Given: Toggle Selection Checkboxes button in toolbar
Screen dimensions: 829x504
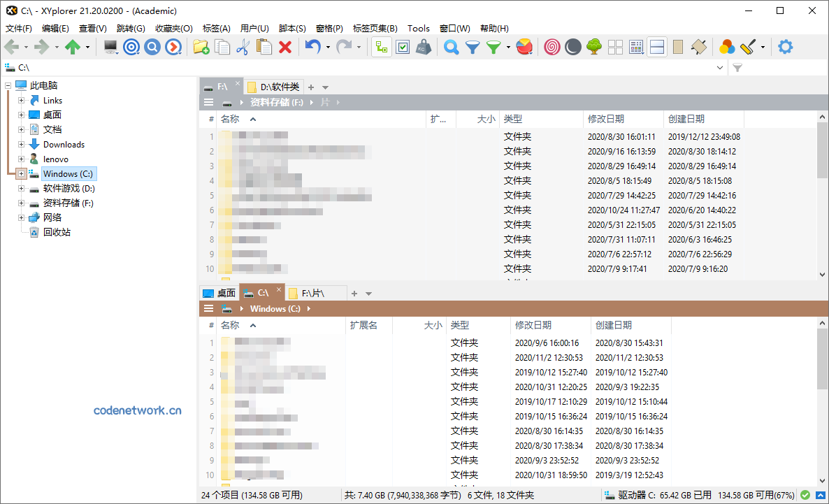Looking at the screenshot, I should coord(403,47).
